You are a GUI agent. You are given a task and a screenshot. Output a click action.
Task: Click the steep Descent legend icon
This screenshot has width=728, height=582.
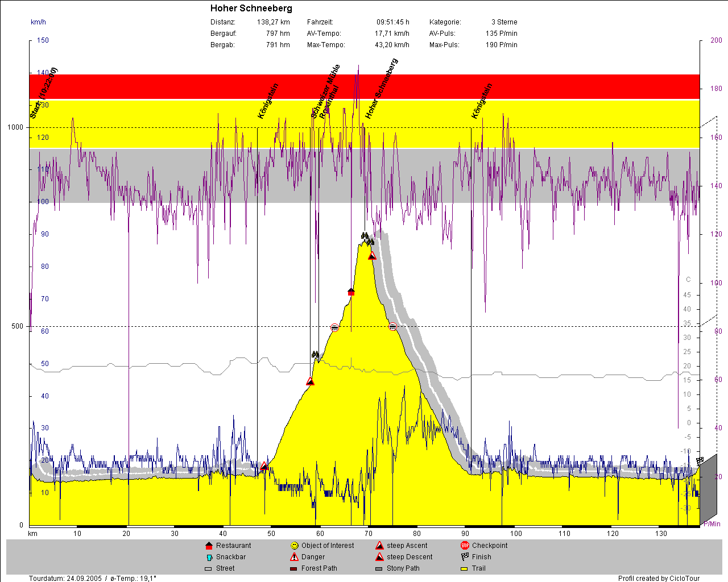point(379,557)
